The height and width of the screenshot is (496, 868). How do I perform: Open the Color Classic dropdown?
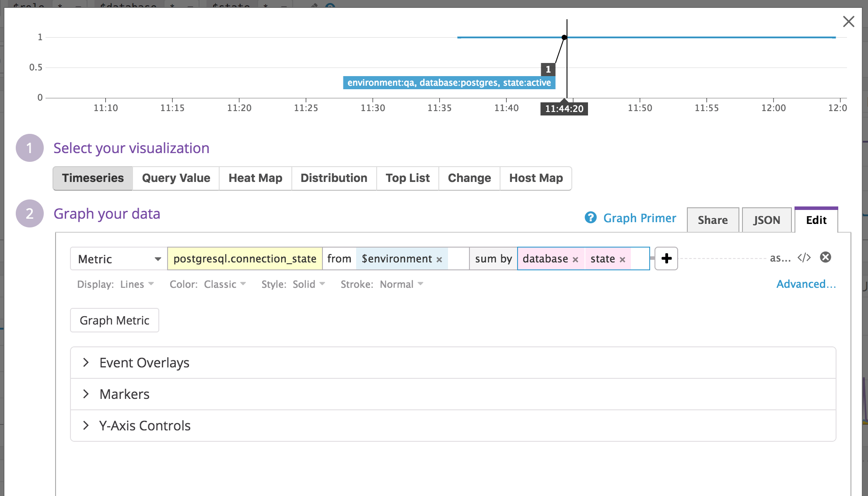coord(225,284)
